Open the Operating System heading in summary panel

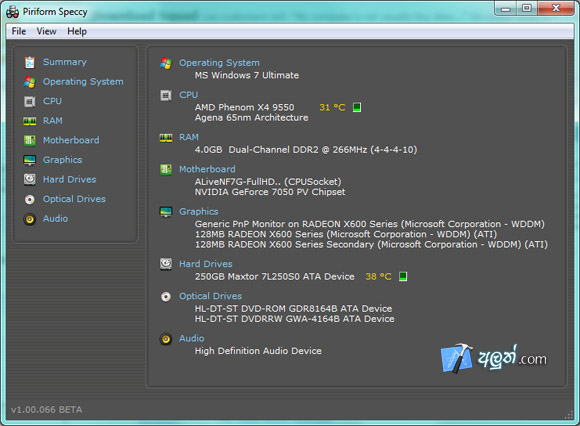[x=219, y=63]
